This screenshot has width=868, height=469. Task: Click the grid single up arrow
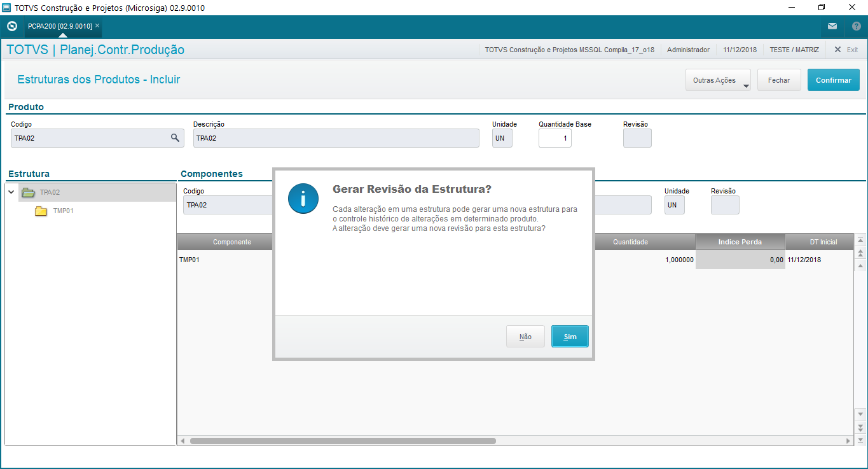click(861, 265)
